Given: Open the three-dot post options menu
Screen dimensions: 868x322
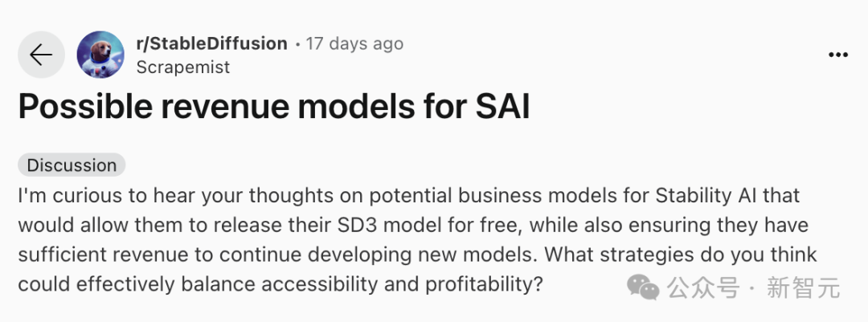Looking at the screenshot, I should click(838, 55).
